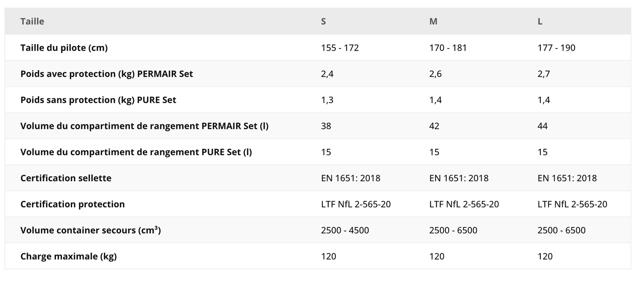644x283 pixels.
Task: Select the Certification sellette row label
Action: [66, 178]
